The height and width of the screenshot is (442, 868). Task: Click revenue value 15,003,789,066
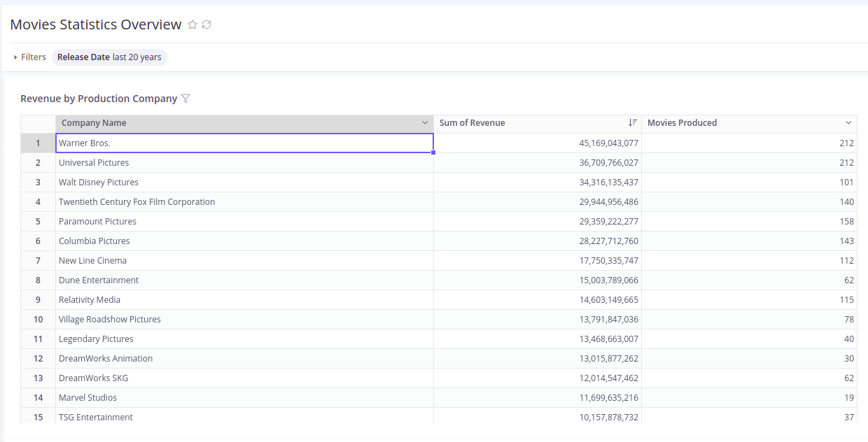pyautogui.click(x=538, y=280)
